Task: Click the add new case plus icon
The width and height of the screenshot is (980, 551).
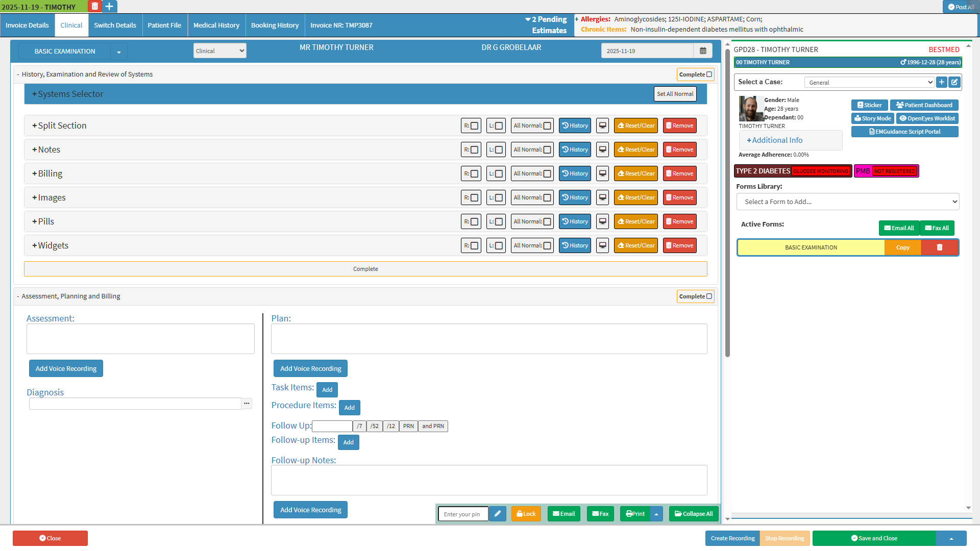Action: [x=942, y=82]
